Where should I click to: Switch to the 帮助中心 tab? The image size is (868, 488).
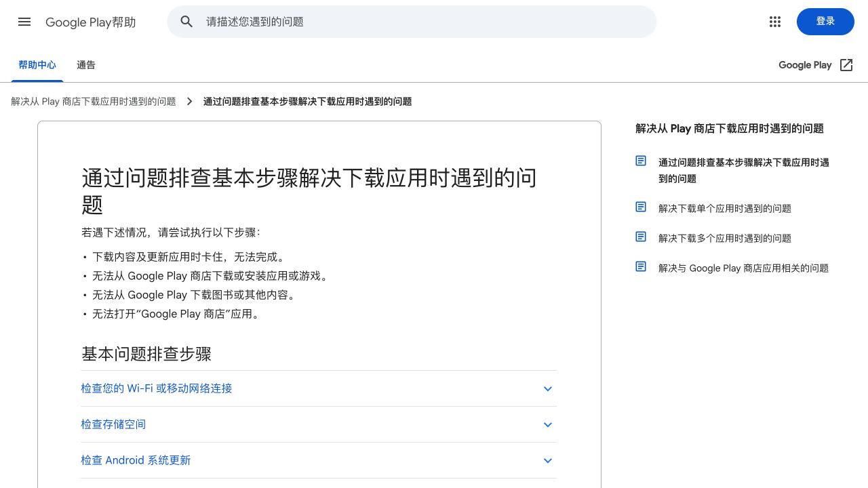click(37, 65)
